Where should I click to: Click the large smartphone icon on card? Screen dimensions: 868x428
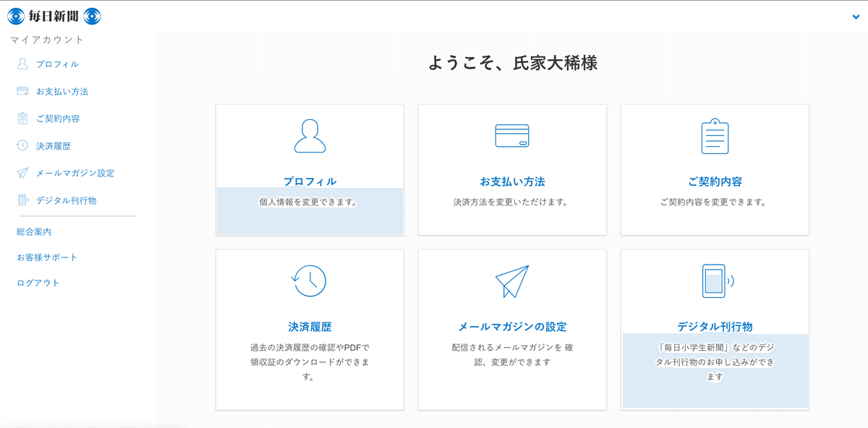click(718, 281)
